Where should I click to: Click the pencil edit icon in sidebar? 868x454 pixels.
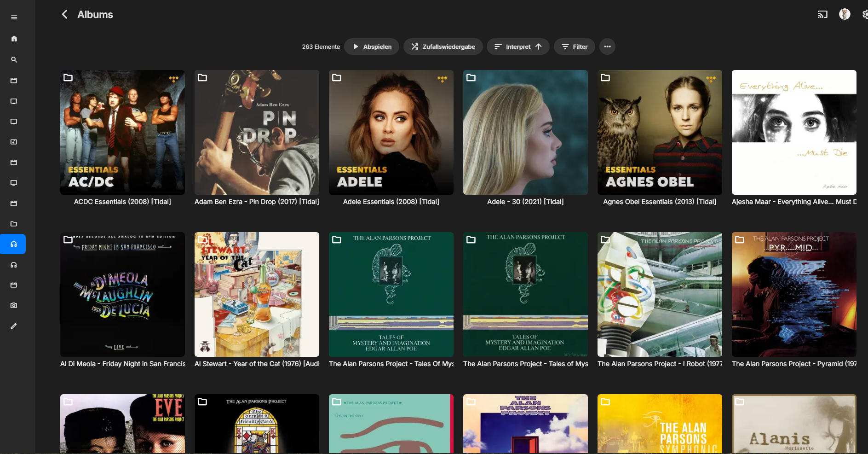pyautogui.click(x=14, y=326)
